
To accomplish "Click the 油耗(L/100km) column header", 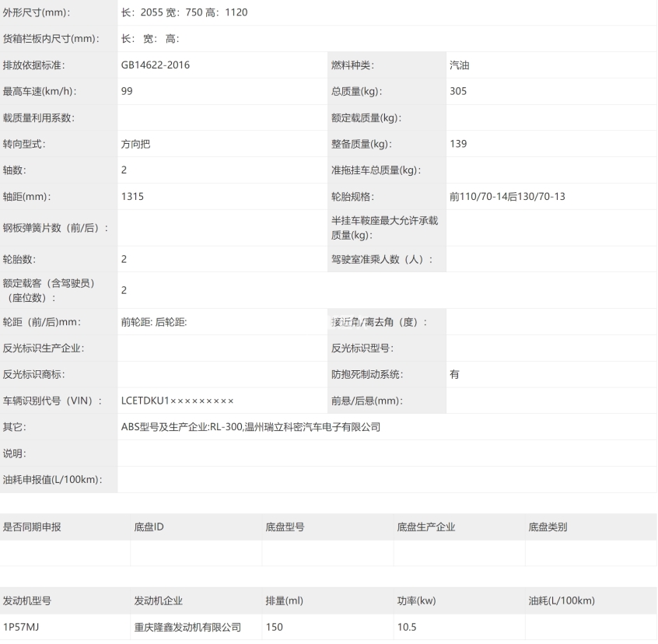I will [562, 600].
